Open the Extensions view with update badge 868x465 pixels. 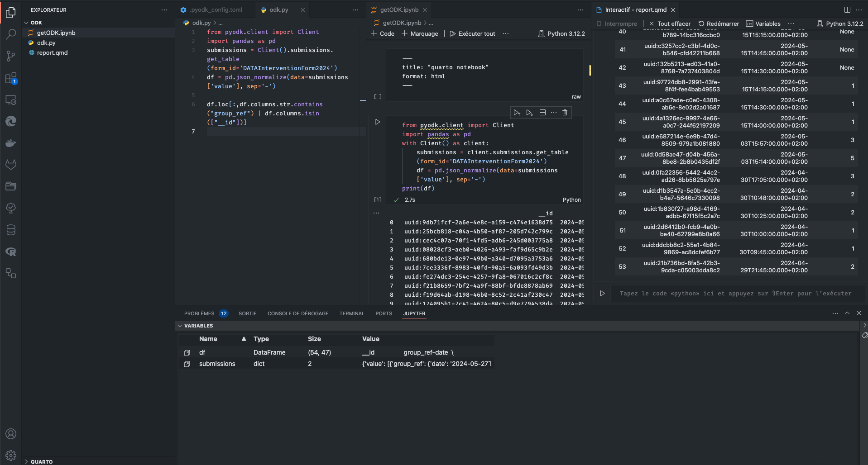click(11, 78)
